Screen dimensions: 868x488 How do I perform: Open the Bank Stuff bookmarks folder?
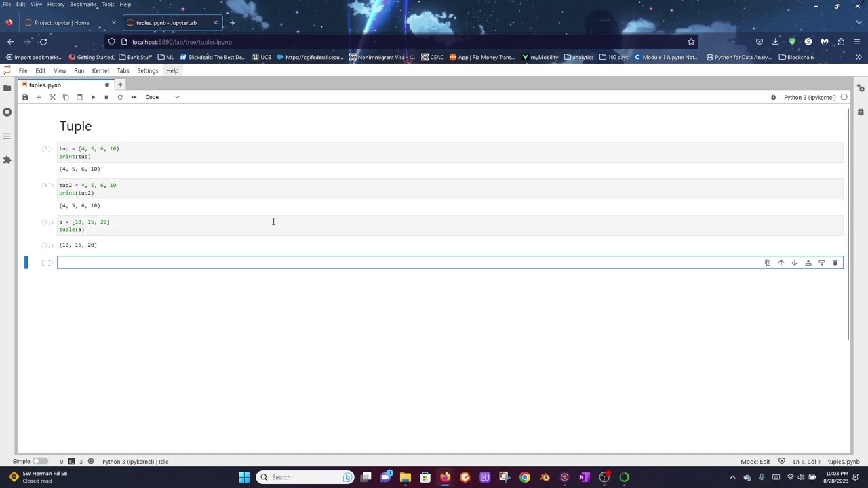click(x=134, y=57)
